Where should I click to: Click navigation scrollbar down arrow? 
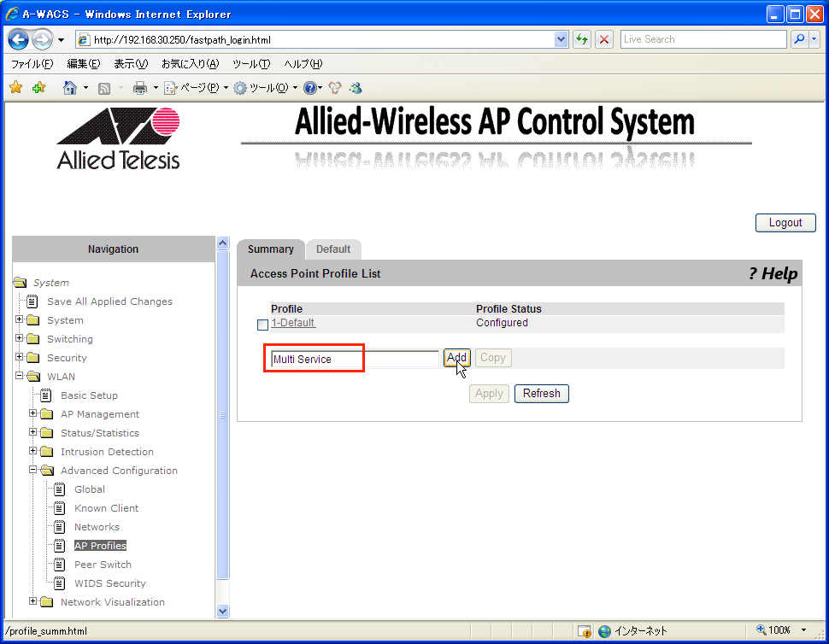pos(222,612)
